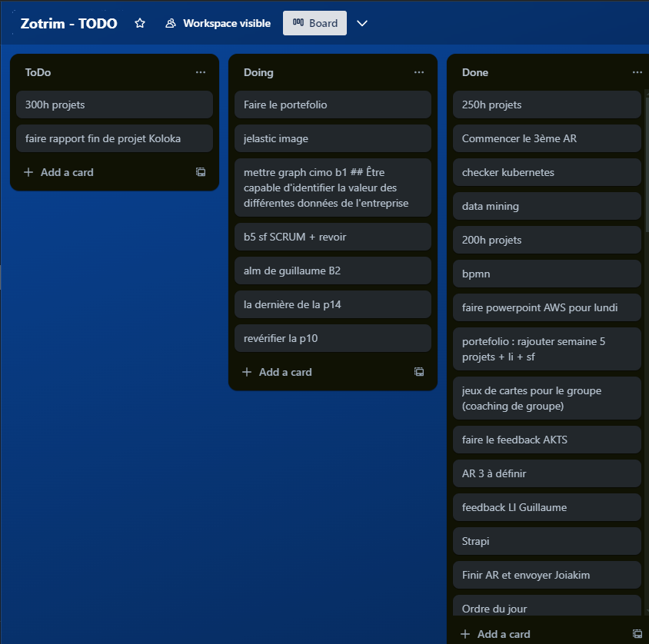The width and height of the screenshot is (649, 644).
Task: Open the 'b5 sf SCRUM + revoir' card
Action: point(332,237)
